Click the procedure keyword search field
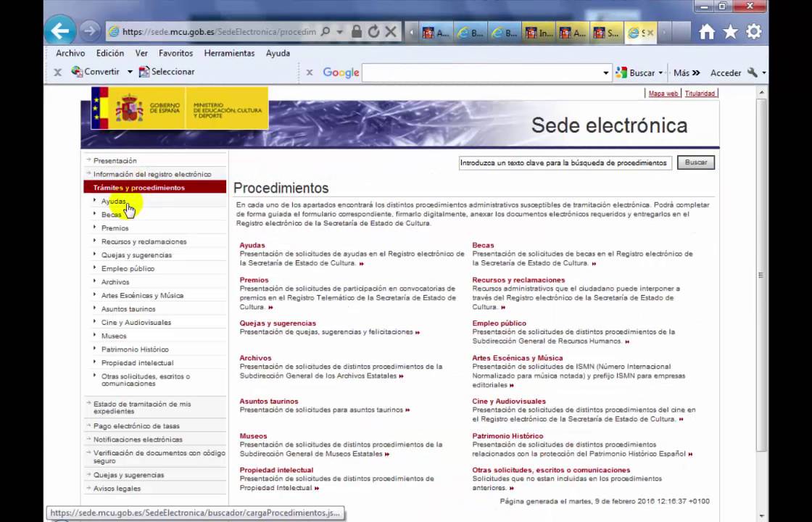 point(565,162)
